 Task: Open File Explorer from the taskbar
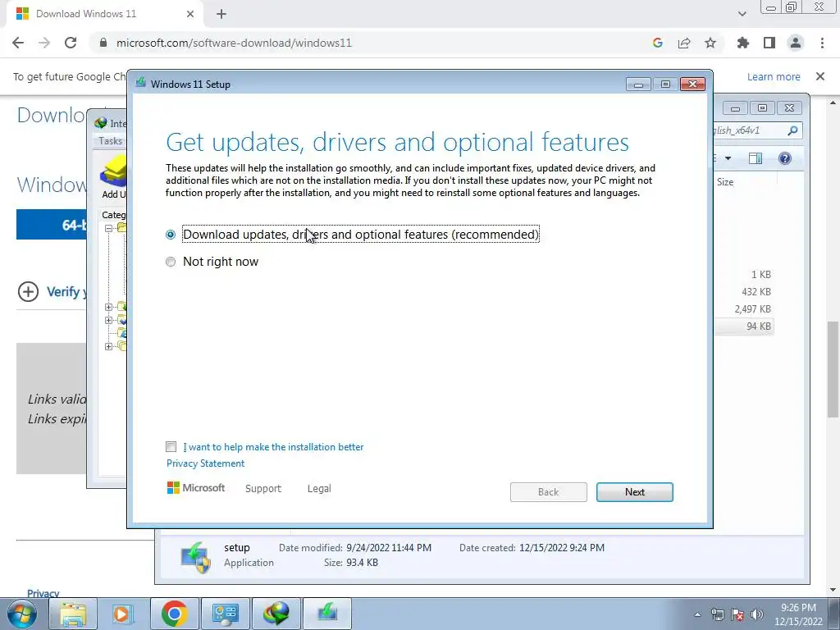[x=73, y=614]
